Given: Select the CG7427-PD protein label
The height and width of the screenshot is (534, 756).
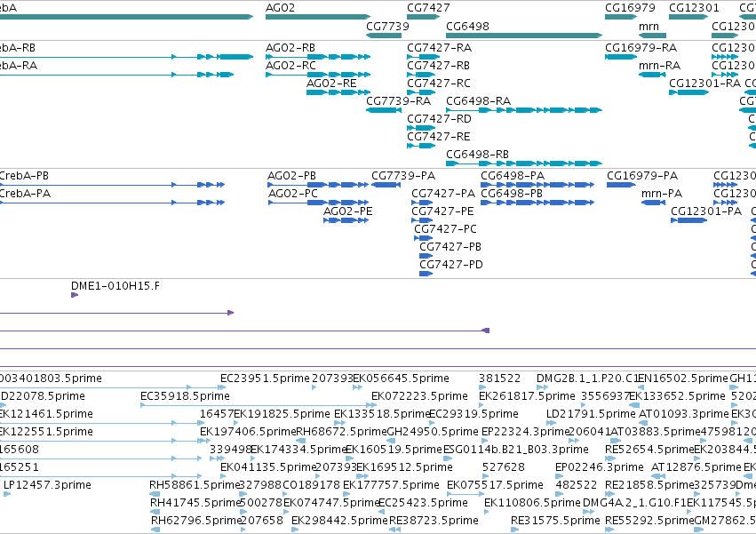Looking at the screenshot, I should click(x=450, y=265).
